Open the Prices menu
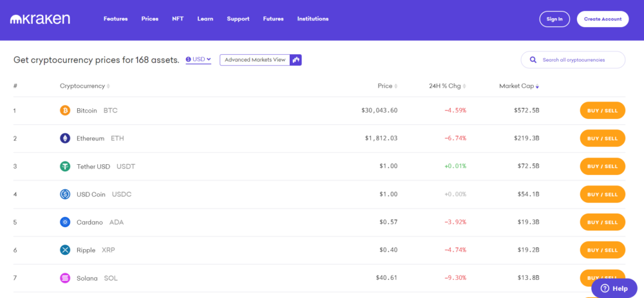 point(150,19)
